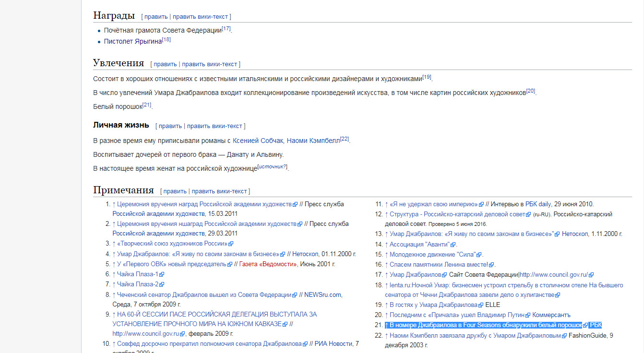
Task: Open footnote marker [19] after художниками
Action: click(x=427, y=77)
